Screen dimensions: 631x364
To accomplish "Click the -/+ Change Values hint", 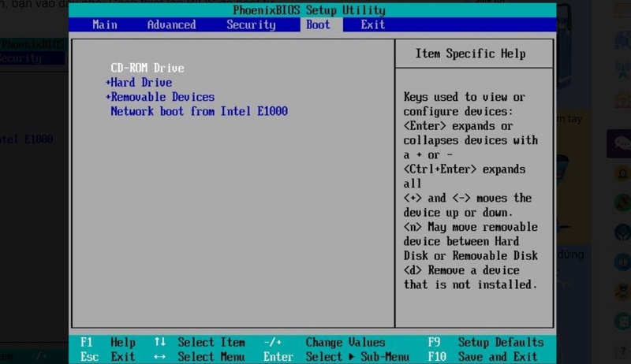I will point(324,342).
